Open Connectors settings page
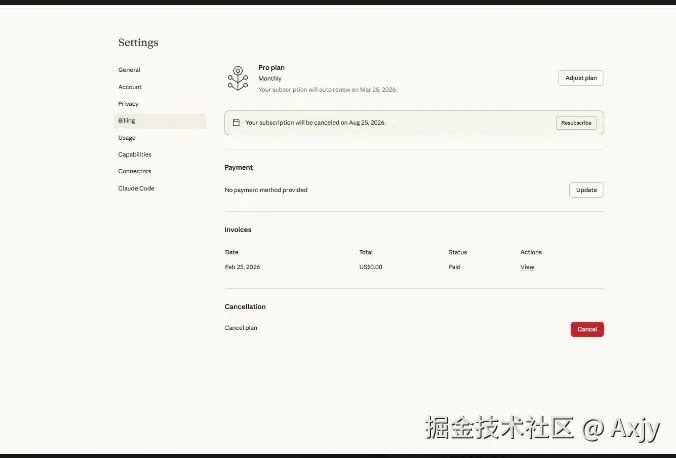Image resolution: width=676 pixels, height=458 pixels. point(135,171)
